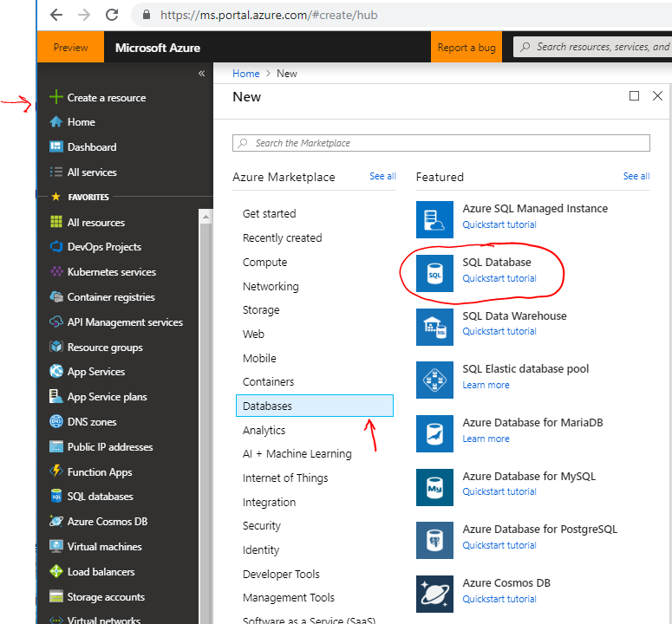Screen dimensions: 672x624
Task: Click the sidebar scrollbar up arrow
Action: pyautogui.click(x=206, y=218)
